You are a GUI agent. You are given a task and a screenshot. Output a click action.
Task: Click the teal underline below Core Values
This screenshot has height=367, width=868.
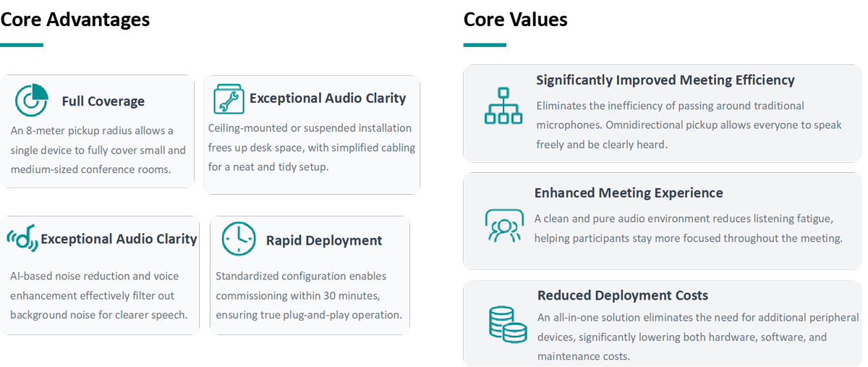pos(485,45)
